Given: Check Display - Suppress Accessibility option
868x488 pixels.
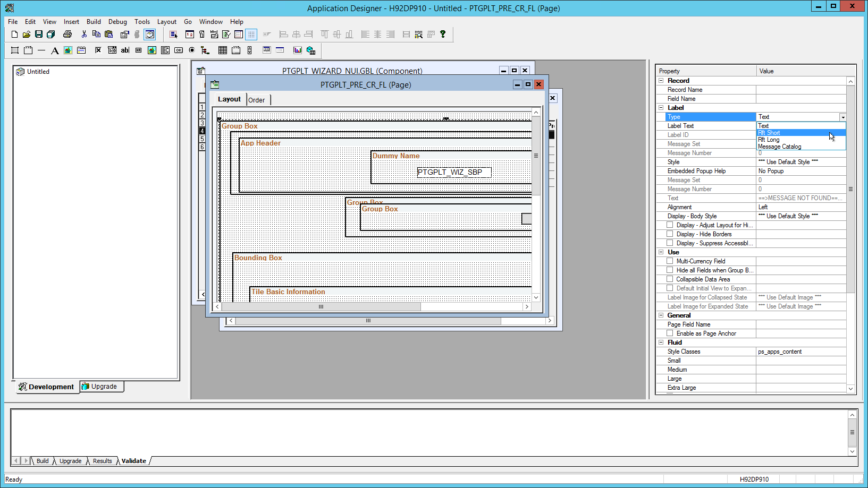Looking at the screenshot, I should pyautogui.click(x=670, y=243).
